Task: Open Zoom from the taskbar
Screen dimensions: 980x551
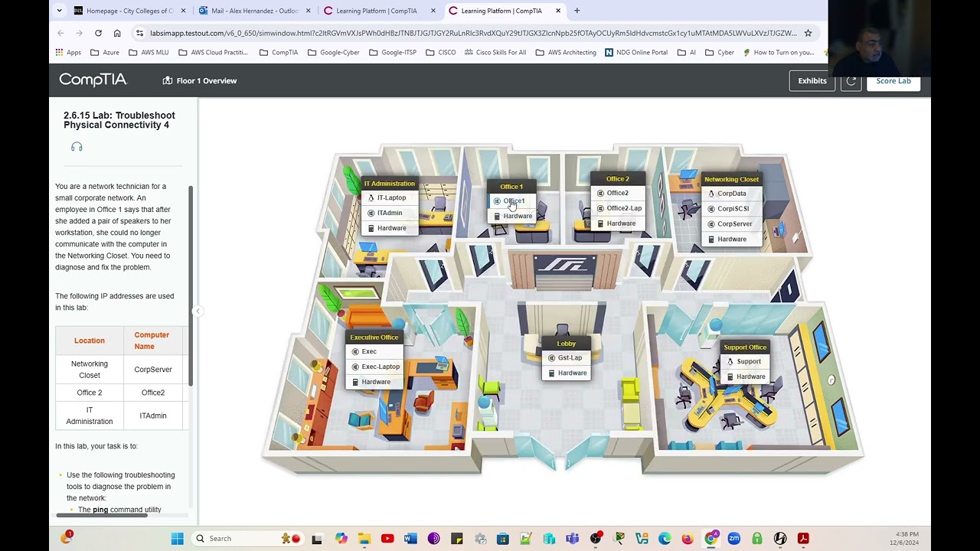Action: (733, 539)
